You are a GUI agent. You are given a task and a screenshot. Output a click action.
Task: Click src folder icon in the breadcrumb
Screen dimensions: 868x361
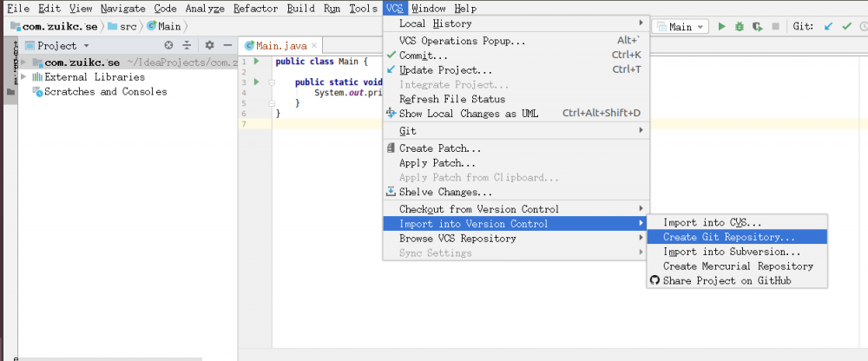112,26
